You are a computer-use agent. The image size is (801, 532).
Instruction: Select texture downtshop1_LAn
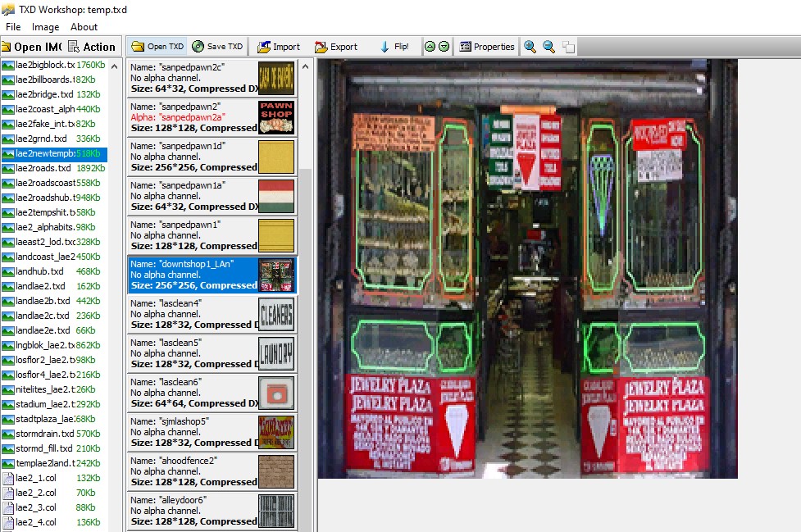[212, 275]
